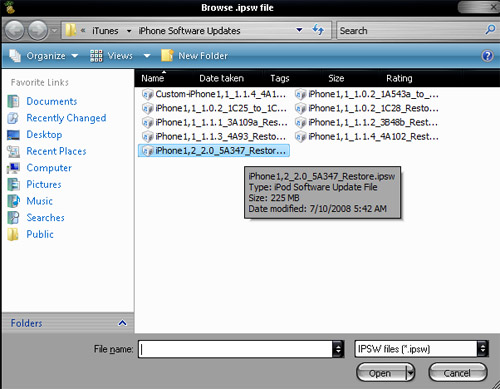500x389 pixels.
Task: Click the Back navigation arrow button
Action: click(x=14, y=30)
